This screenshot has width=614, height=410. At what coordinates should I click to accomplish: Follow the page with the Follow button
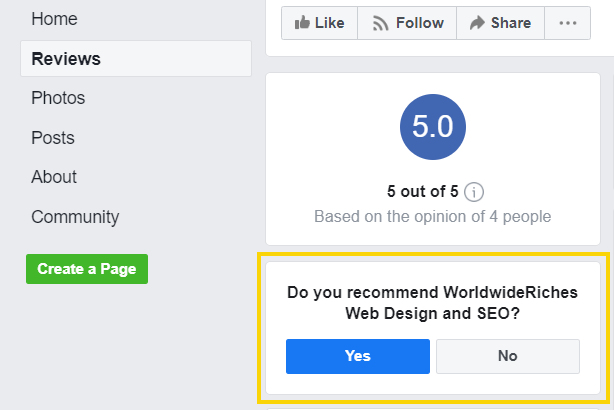click(407, 23)
